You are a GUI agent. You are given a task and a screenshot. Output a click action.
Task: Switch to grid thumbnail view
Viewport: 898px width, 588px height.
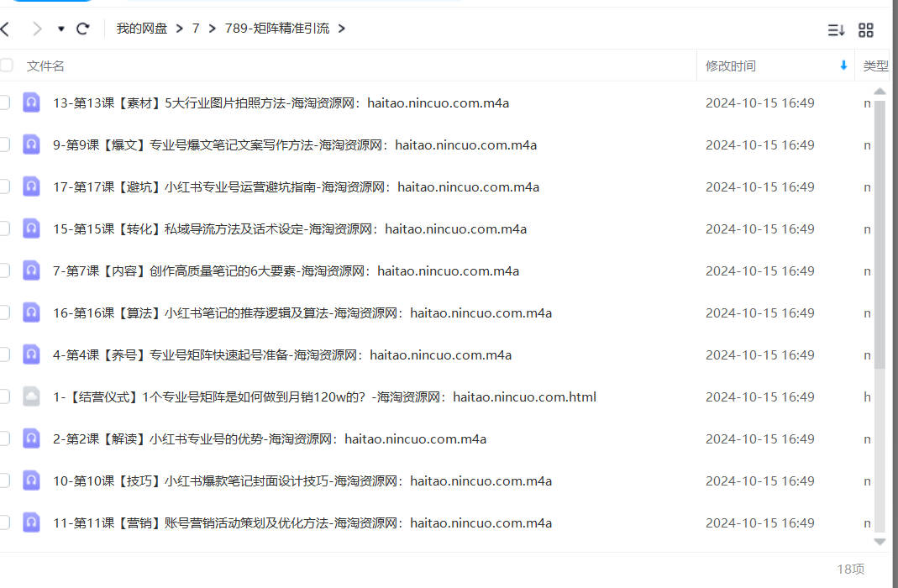(x=866, y=29)
